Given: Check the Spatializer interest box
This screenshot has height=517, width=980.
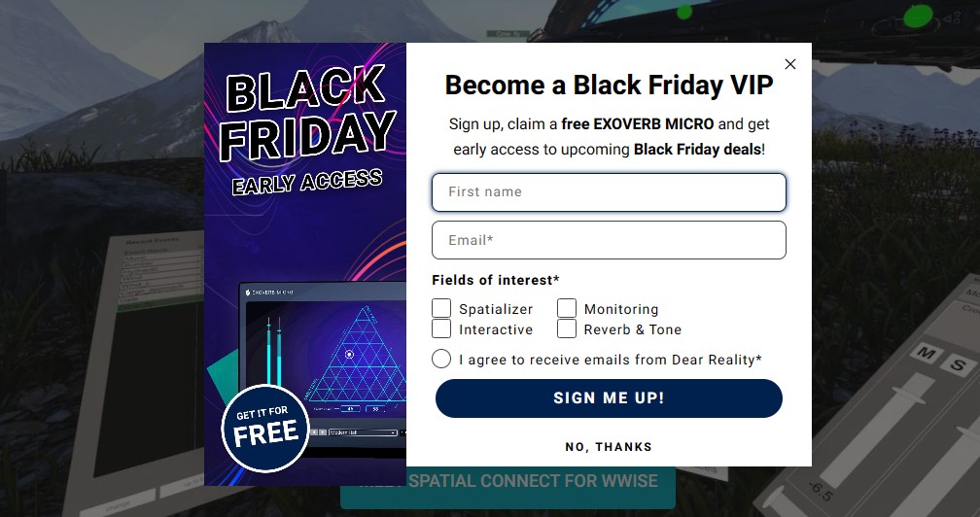Looking at the screenshot, I should pyautogui.click(x=441, y=308).
